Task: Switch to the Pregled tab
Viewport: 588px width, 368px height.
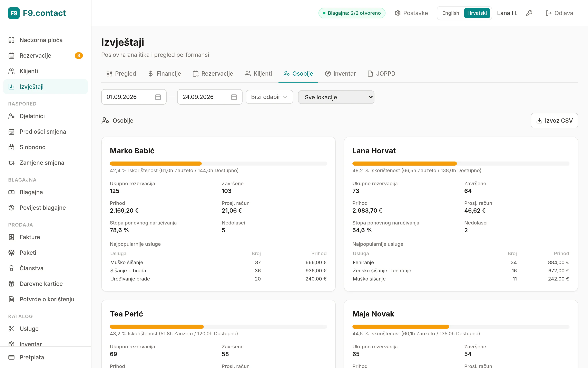Action: tap(121, 74)
